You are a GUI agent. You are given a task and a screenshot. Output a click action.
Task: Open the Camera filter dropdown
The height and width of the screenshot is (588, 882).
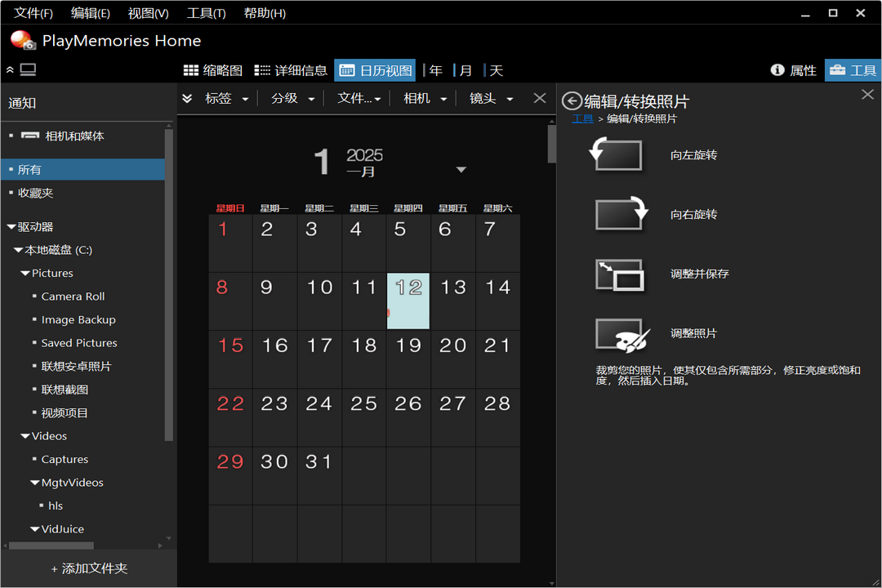click(x=425, y=98)
